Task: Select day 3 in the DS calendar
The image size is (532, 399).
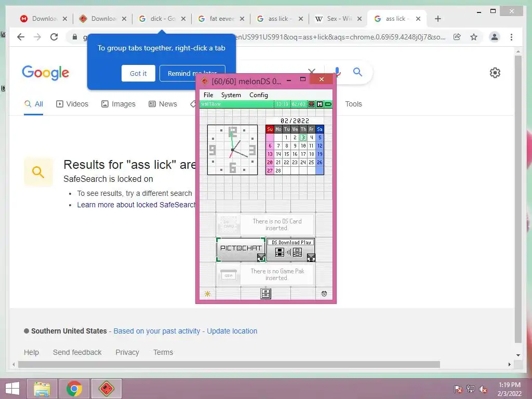Action: 303,137
